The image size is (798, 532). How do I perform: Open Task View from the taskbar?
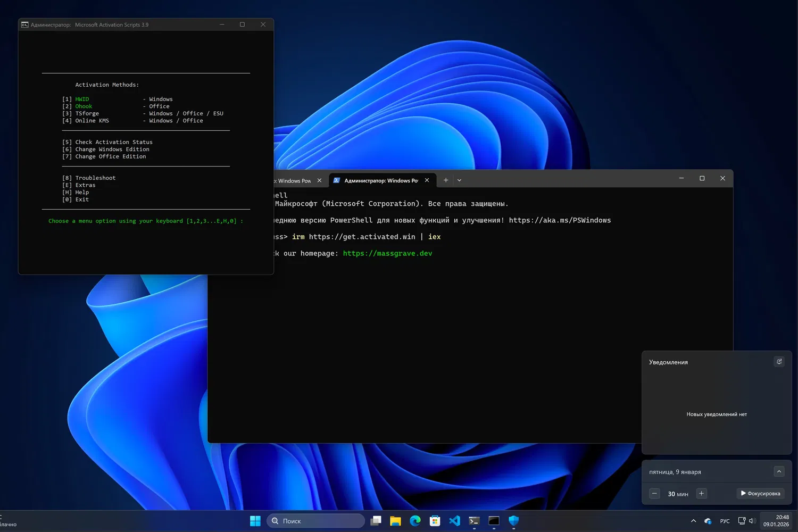(x=376, y=521)
